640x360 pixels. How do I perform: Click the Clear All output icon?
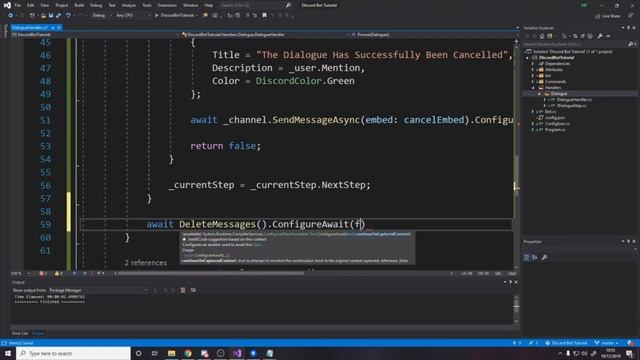(x=183, y=290)
